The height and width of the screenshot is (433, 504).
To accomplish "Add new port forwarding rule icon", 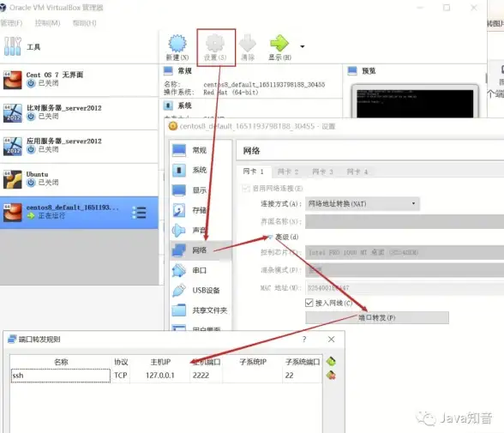I will [331, 361].
